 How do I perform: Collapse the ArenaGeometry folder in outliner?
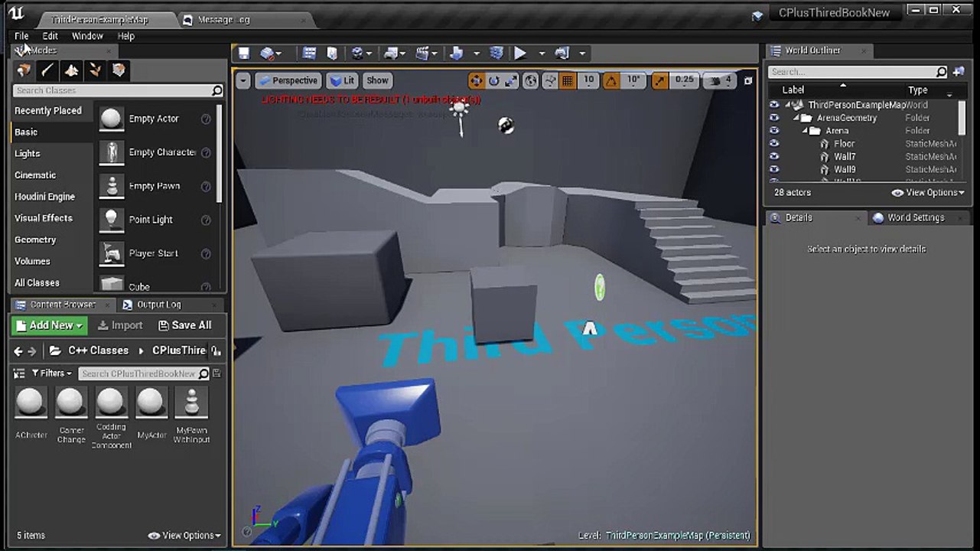(796, 118)
